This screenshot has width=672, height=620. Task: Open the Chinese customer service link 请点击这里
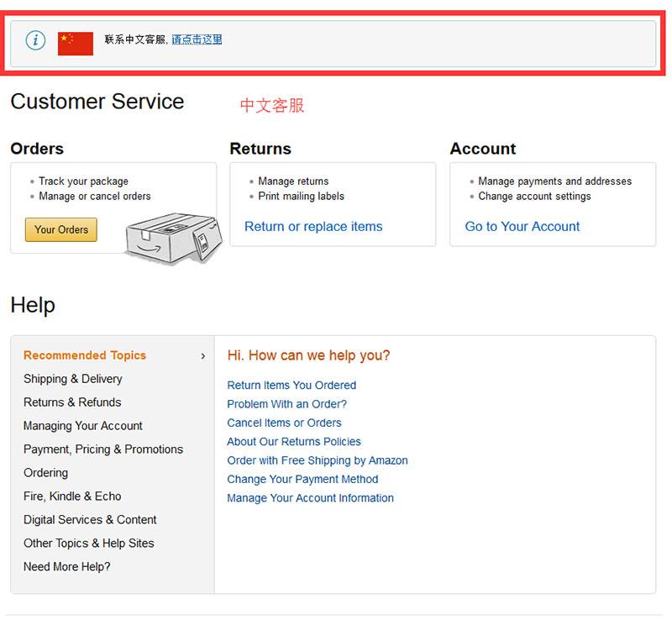pos(197,39)
